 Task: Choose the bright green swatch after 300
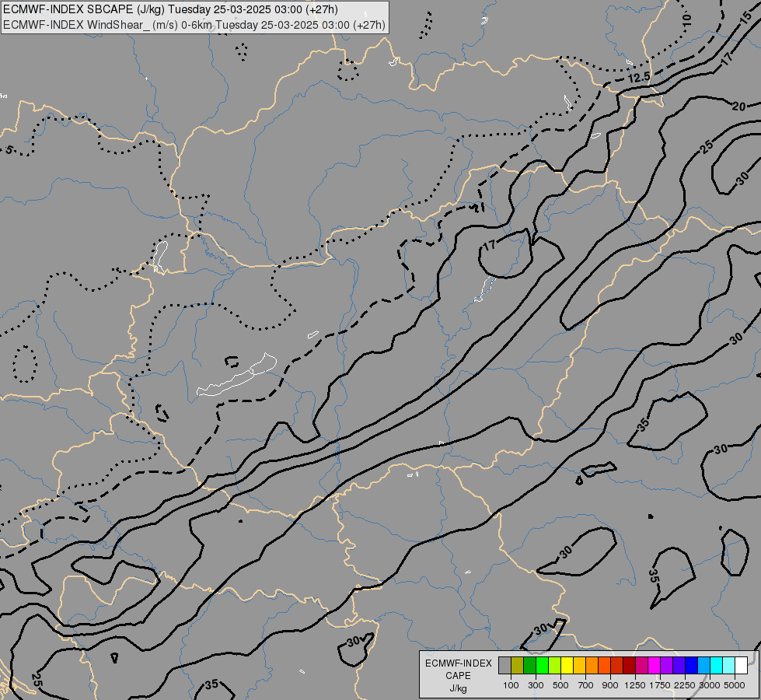(x=542, y=666)
